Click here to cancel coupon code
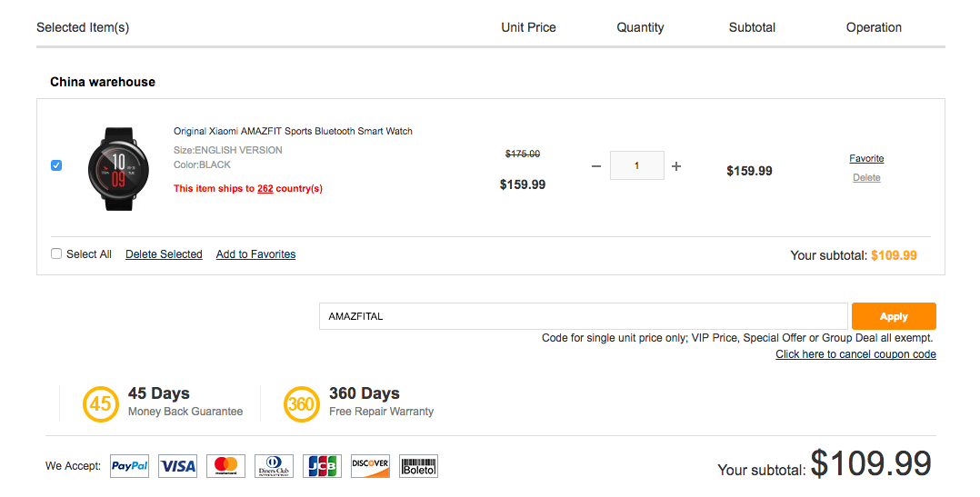 [x=855, y=354]
